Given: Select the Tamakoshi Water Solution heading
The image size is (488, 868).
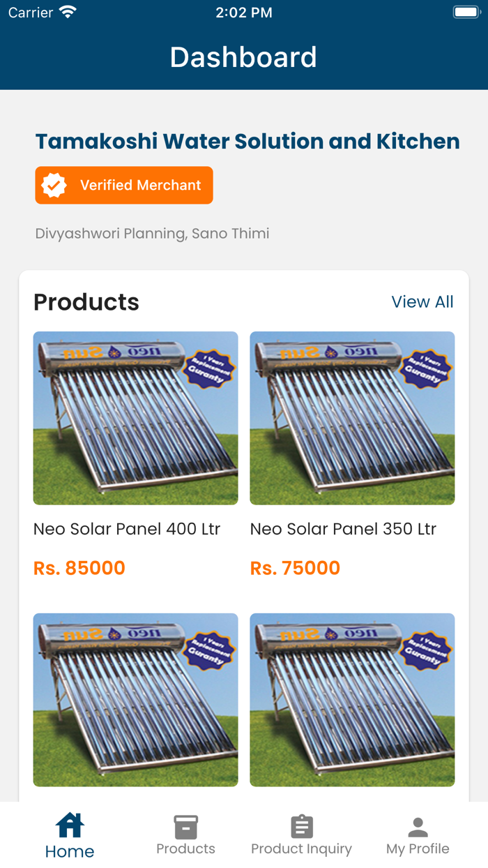Looking at the screenshot, I should tap(247, 141).
